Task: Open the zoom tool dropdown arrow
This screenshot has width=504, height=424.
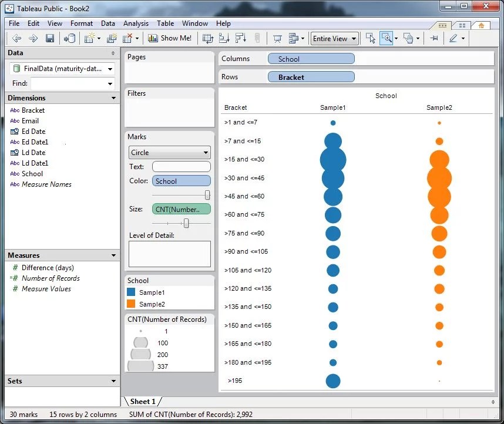Action: (396, 39)
